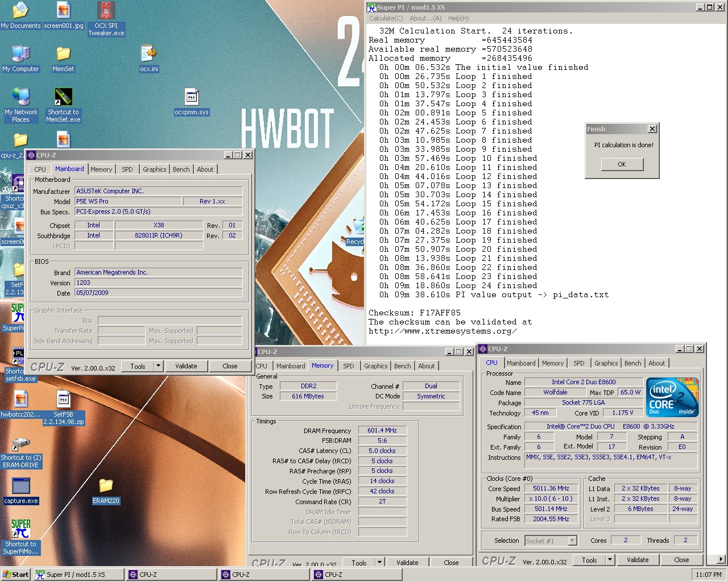The image size is (728, 582).
Task: Click Validate in Memory CPU-Z window
Action: pyautogui.click(x=407, y=563)
